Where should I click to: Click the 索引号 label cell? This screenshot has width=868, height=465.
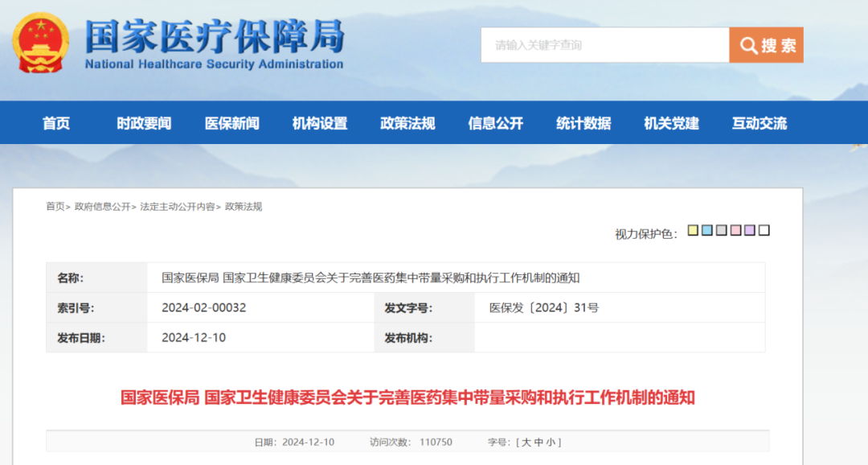pyautogui.click(x=96, y=307)
